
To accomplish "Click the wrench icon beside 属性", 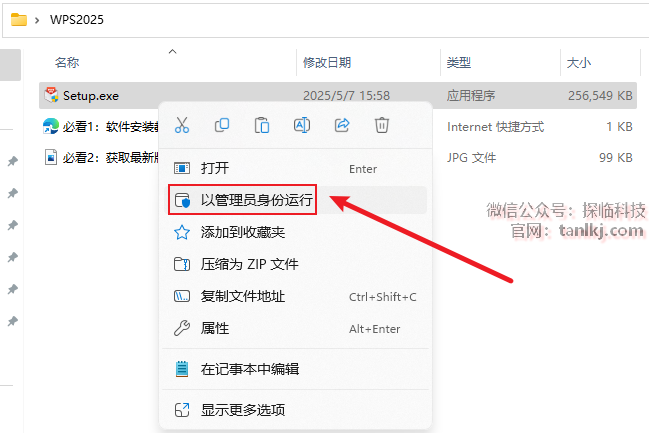I will (182, 328).
